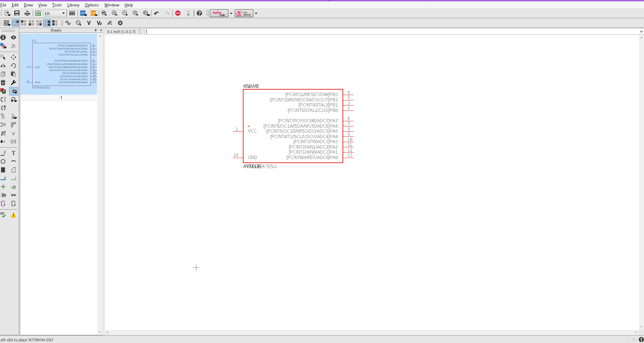Click the Design Link button
Image resolution: width=644 pixels, height=343 pixels.
click(x=219, y=13)
